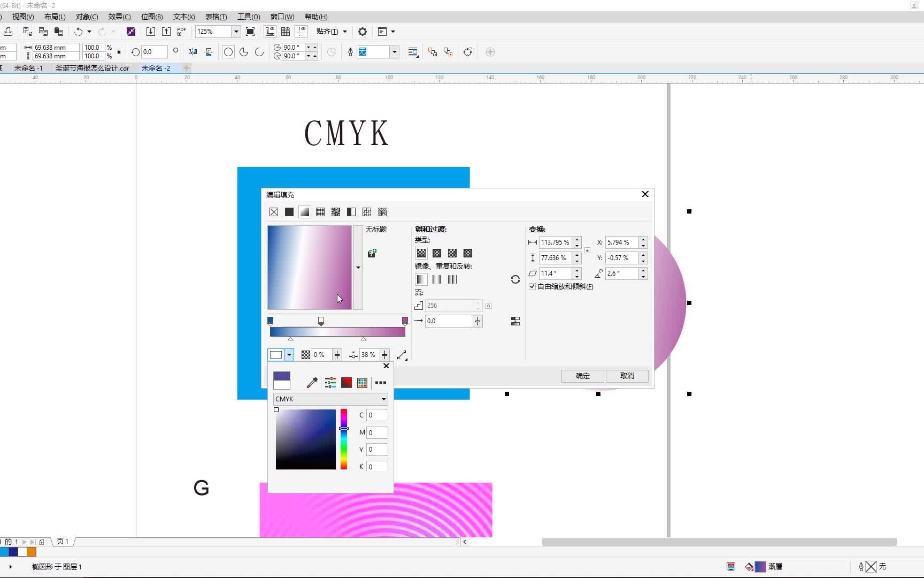The image size is (924, 578).
Task: Expand the fill picker dropdown beside gradient preview
Action: (358, 268)
